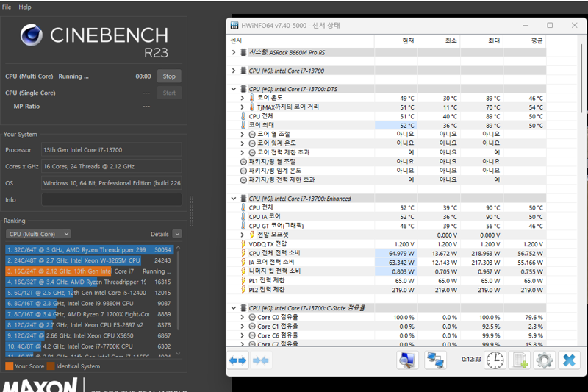Expand the 코어 임계 온도 row

point(243,143)
